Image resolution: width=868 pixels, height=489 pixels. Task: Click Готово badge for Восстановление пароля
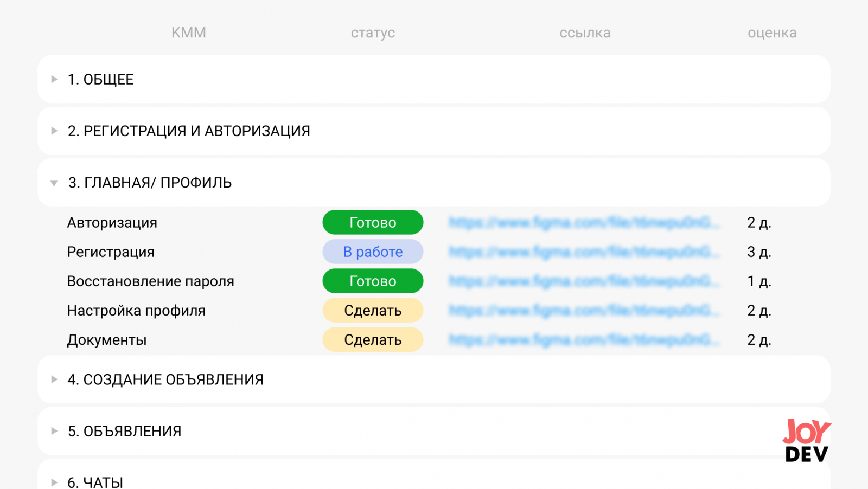(373, 281)
